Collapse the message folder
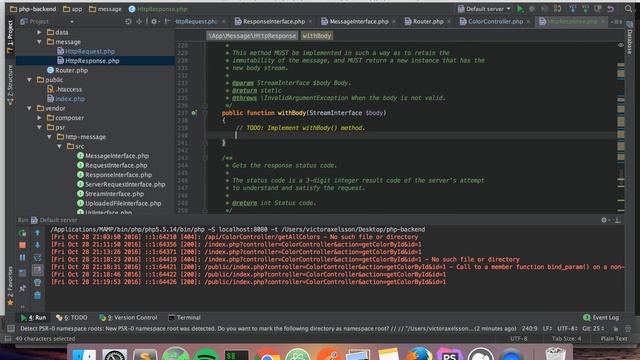Image resolution: width=640 pixels, height=360 pixels. tap(40, 42)
